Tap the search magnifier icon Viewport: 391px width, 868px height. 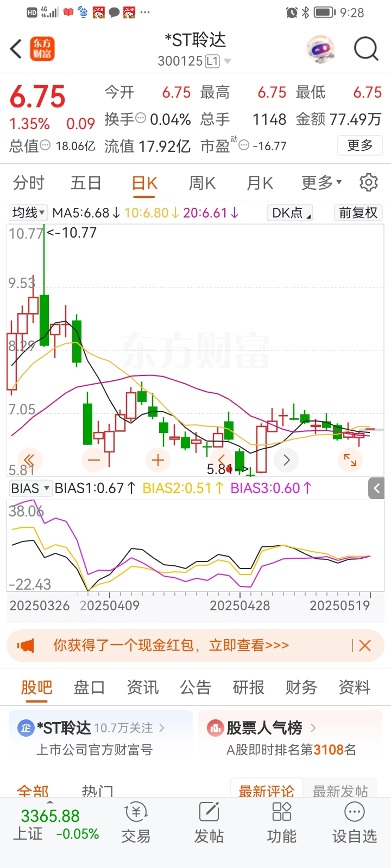pyautogui.click(x=366, y=49)
